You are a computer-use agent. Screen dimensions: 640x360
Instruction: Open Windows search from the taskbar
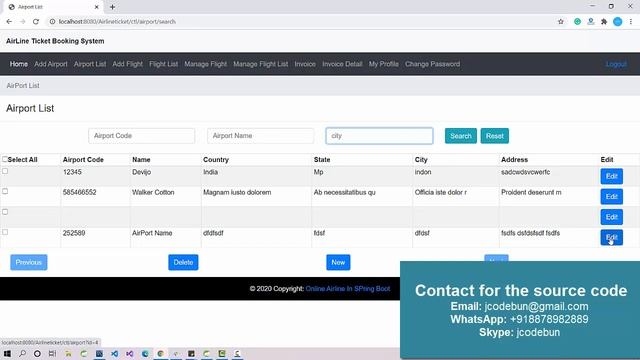pos(22,353)
